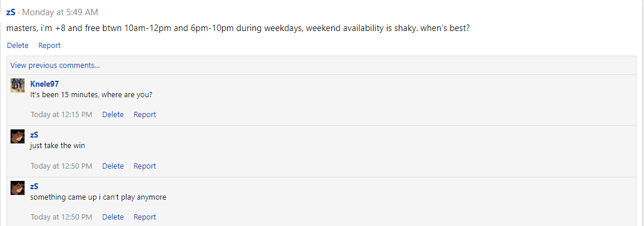Click the Today at 12:15 PM timestamp
Image resolution: width=644 pixels, height=226 pixels.
coord(61,115)
